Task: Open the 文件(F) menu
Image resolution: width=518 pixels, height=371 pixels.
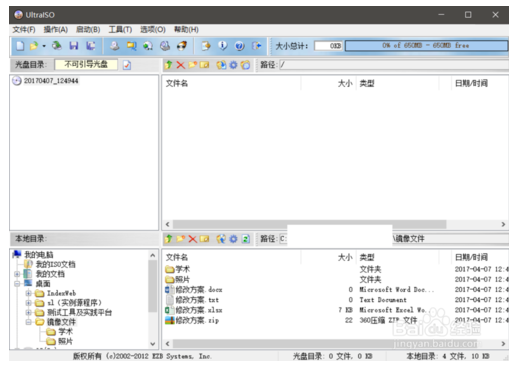Action: 24,30
